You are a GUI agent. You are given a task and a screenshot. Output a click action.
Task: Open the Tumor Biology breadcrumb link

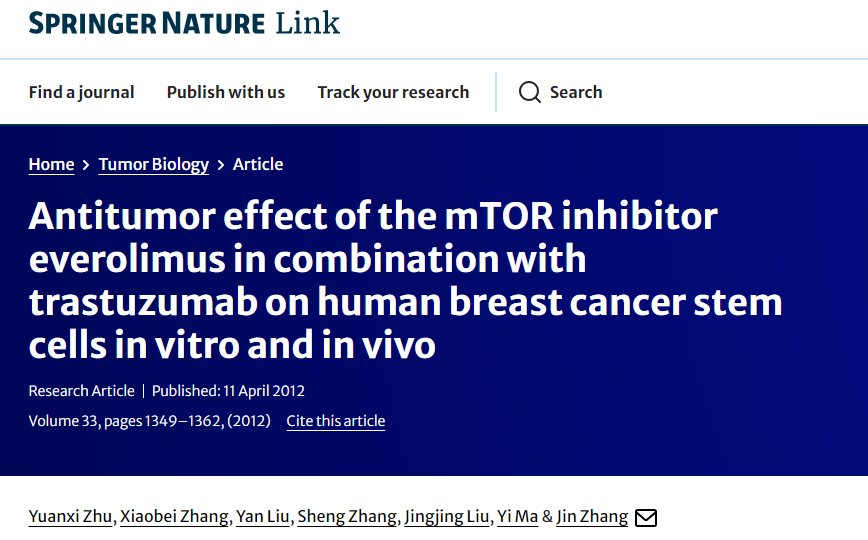point(154,164)
